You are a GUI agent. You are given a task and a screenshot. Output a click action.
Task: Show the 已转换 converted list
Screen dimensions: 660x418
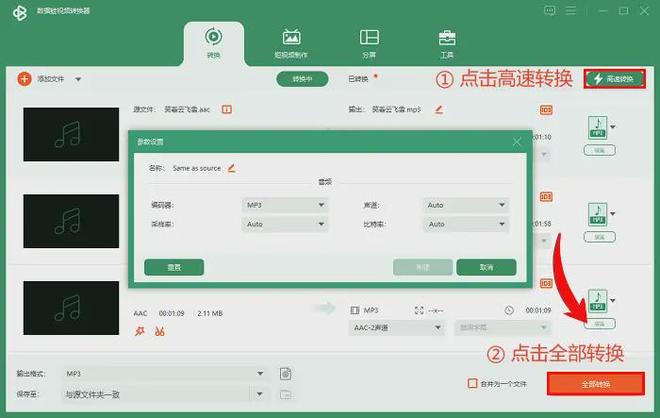(358, 79)
